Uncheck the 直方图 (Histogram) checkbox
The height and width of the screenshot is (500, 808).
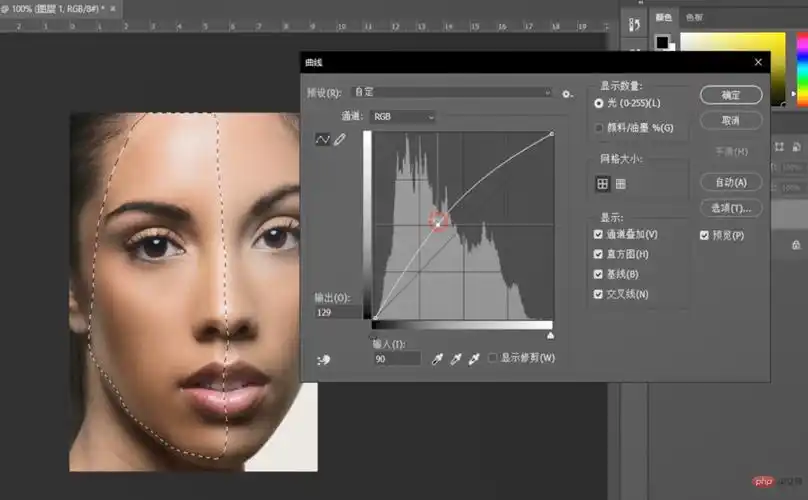click(598, 254)
